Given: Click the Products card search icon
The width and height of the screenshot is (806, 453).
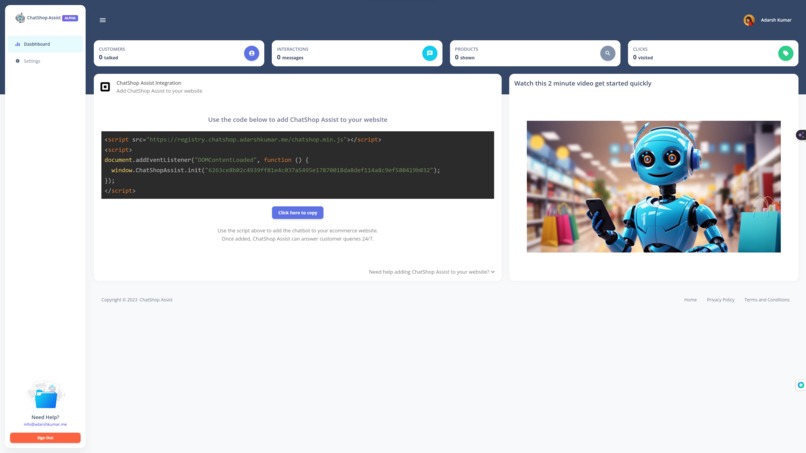Looking at the screenshot, I should click(608, 53).
